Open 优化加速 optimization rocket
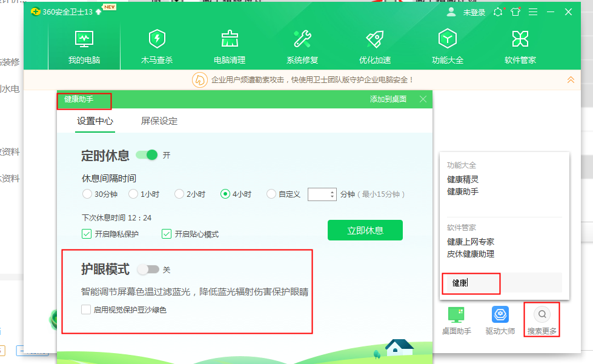This screenshot has height=364, width=593. click(375, 47)
